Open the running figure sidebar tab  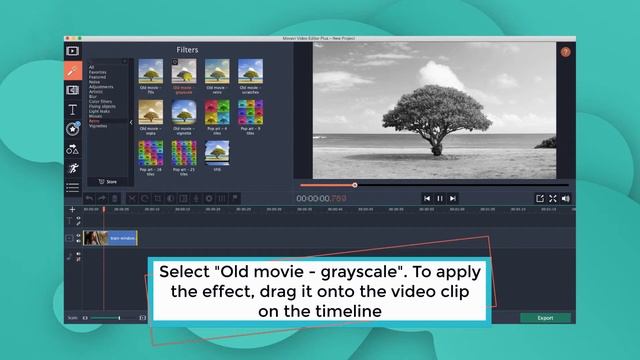click(x=73, y=168)
